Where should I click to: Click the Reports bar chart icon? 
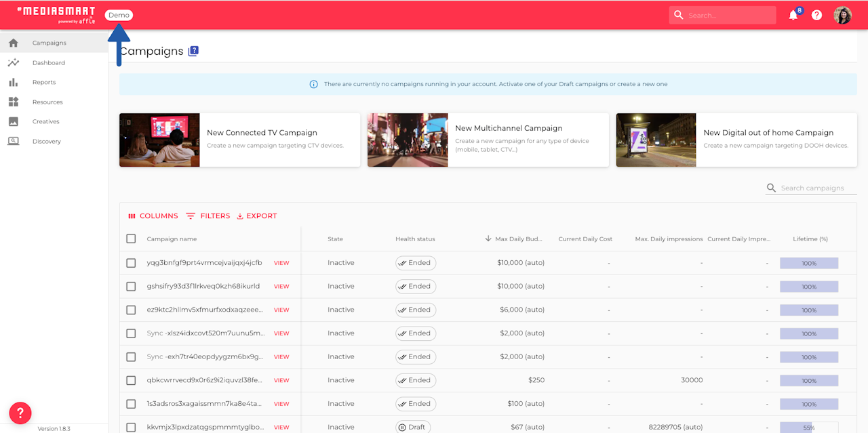click(14, 82)
